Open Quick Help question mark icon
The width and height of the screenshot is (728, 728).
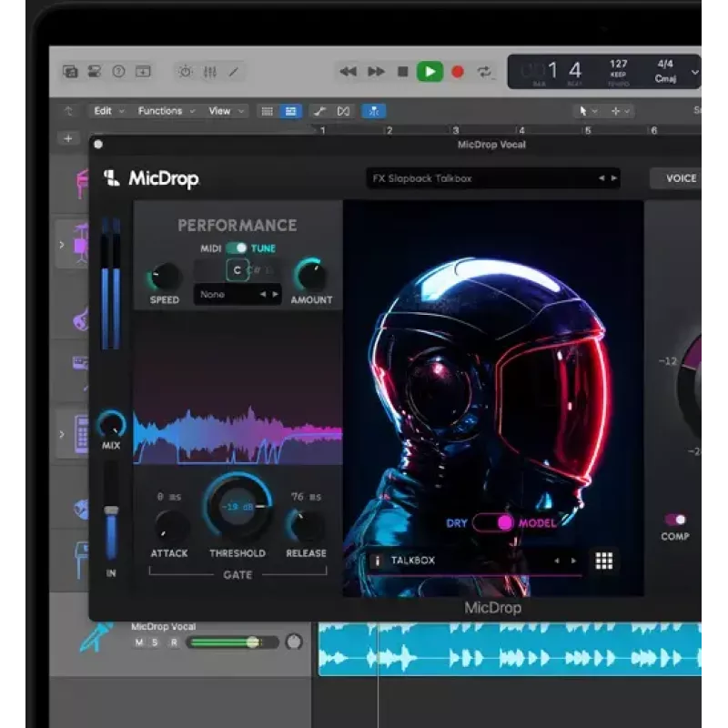click(x=119, y=72)
